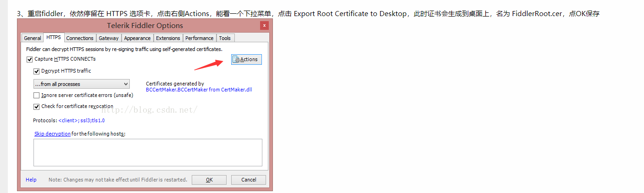Screen dimensions: 644x193
Task: Toggle Decrypt HTTPS traffic checkbox
Action: tap(37, 71)
